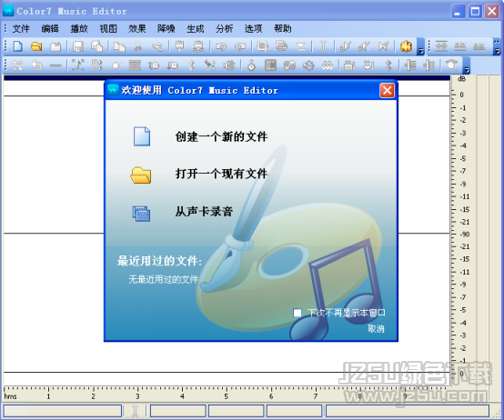Click the horizontal dash silence icon
Viewport: 504px width, 420px height.
(55, 65)
